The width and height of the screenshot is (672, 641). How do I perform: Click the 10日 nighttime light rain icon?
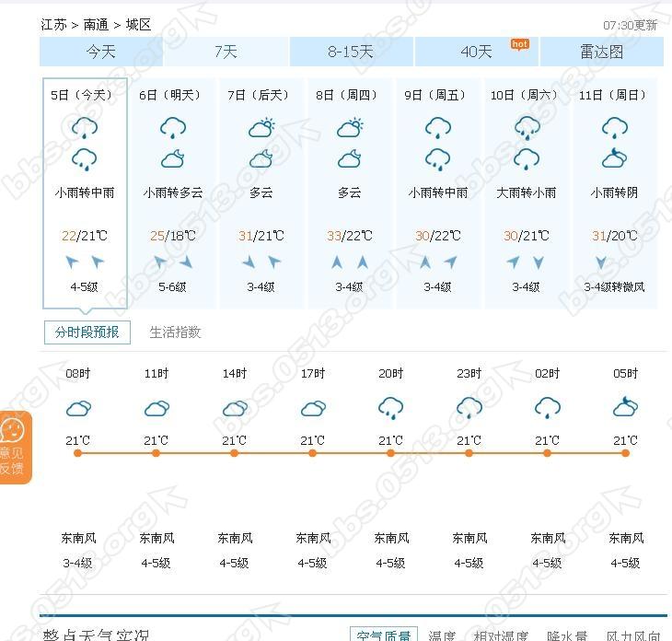click(x=527, y=159)
